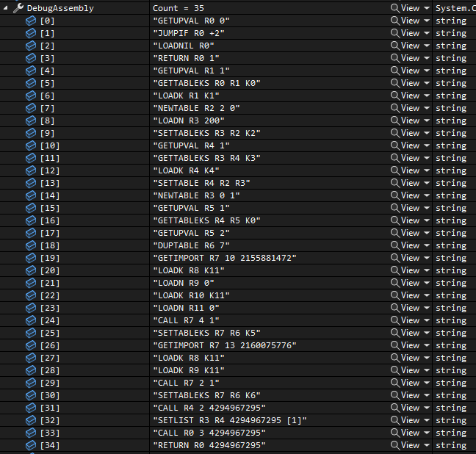Click type cell "string" of row [33]
The image size is (476, 454).
(x=451, y=433)
